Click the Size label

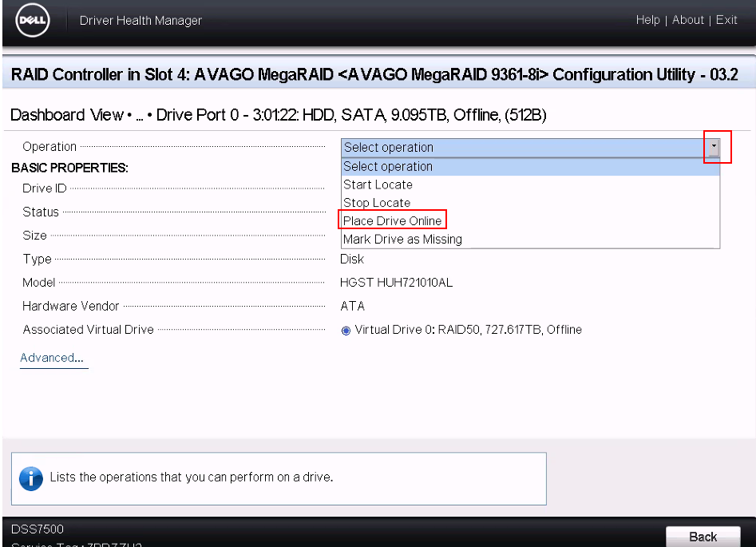[x=34, y=236]
